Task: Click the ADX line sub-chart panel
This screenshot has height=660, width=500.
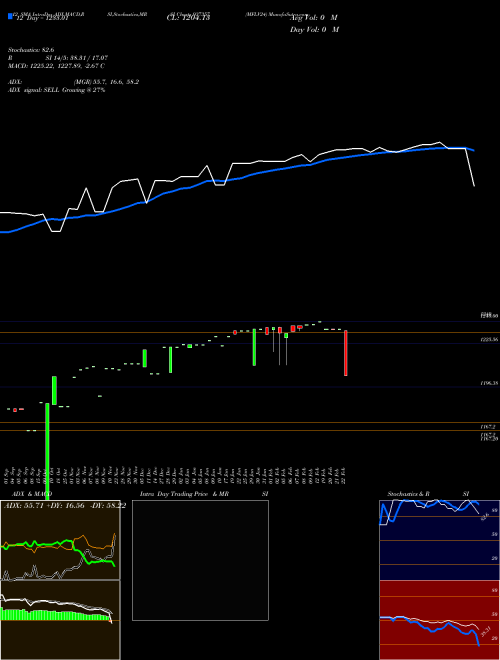Action: pyautogui.click(x=60, y=540)
